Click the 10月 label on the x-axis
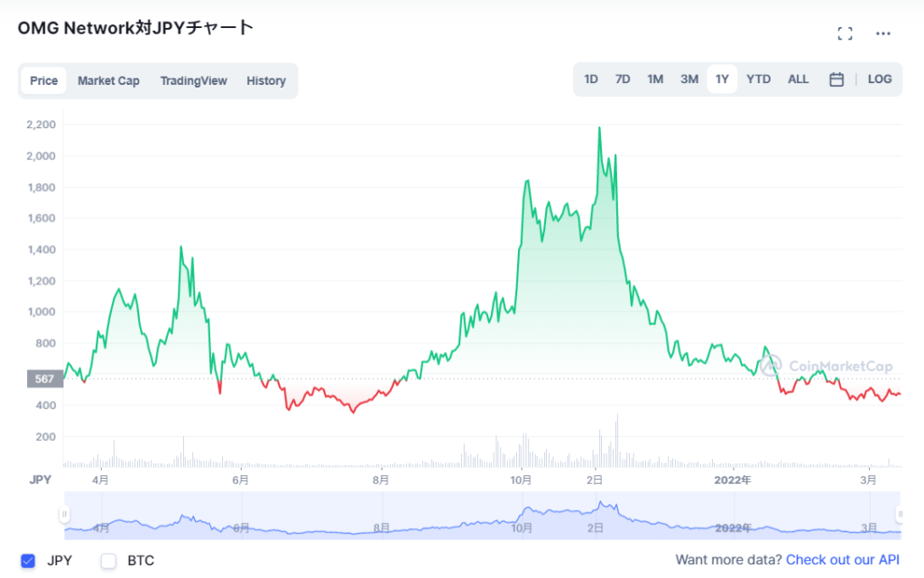This screenshot has height=578, width=924. pyautogui.click(x=521, y=480)
